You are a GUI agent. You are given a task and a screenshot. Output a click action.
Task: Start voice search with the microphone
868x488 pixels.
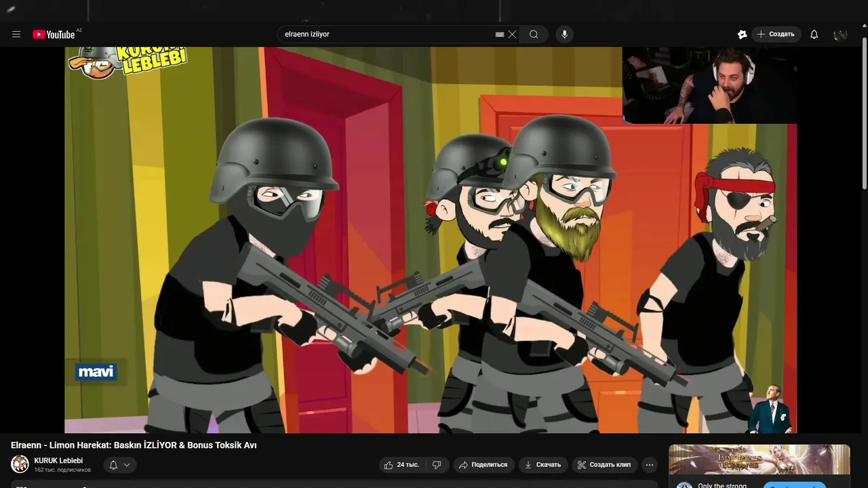564,35
